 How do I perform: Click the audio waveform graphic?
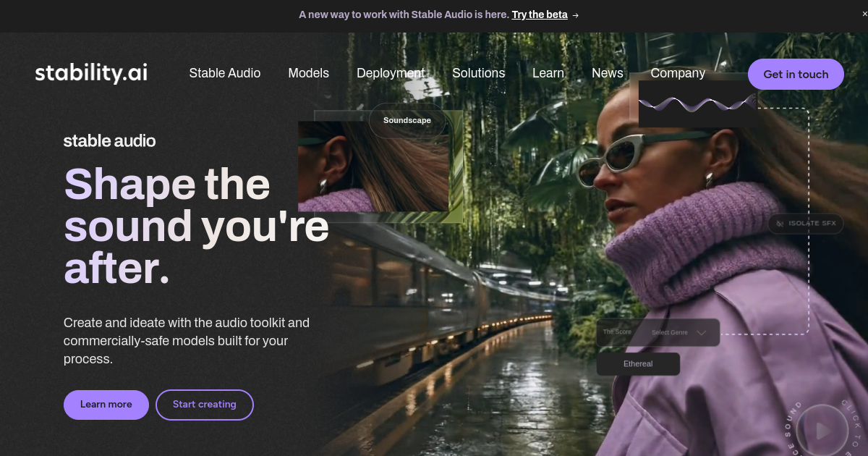tap(697, 104)
